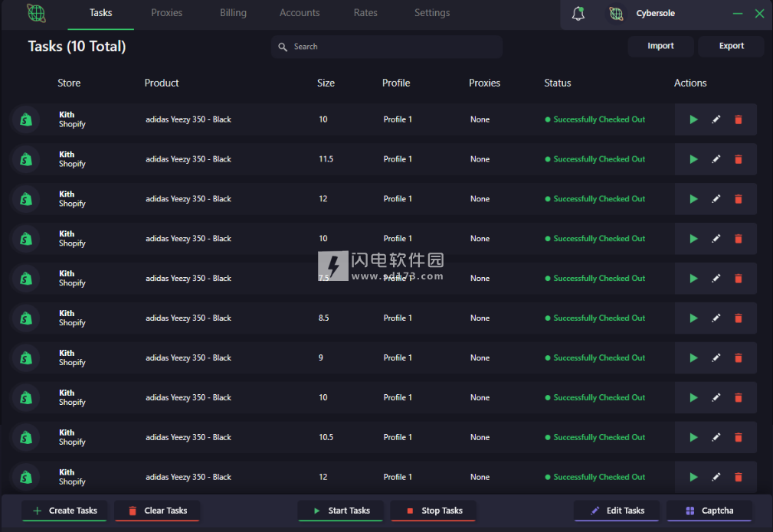Delete the size 8.5 task with trash icon
The image size is (773, 532).
point(738,318)
